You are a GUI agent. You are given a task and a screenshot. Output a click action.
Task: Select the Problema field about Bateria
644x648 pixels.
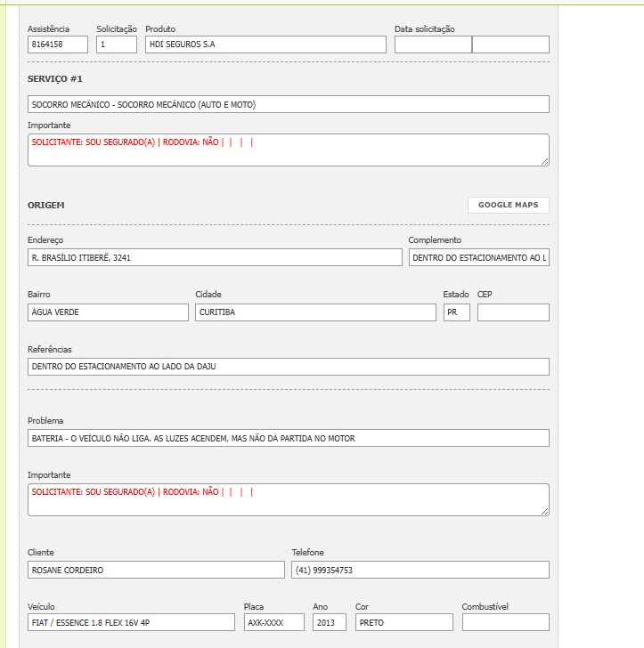pyautogui.click(x=289, y=438)
